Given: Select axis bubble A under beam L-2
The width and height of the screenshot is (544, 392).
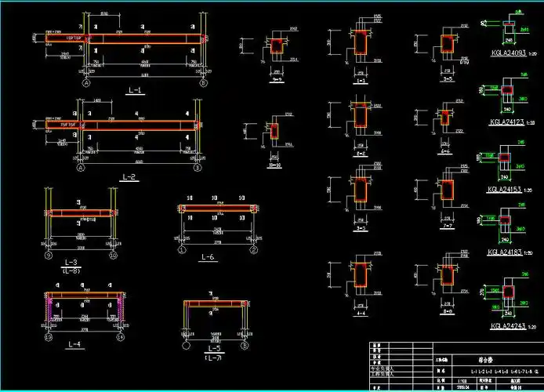Looking at the screenshot, I should click(x=80, y=167).
